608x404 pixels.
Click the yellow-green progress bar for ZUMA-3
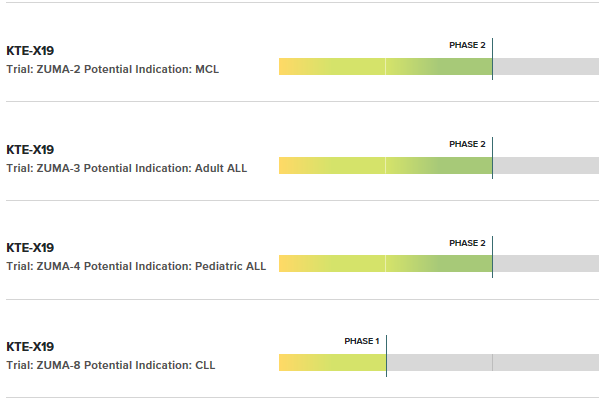tap(385, 166)
